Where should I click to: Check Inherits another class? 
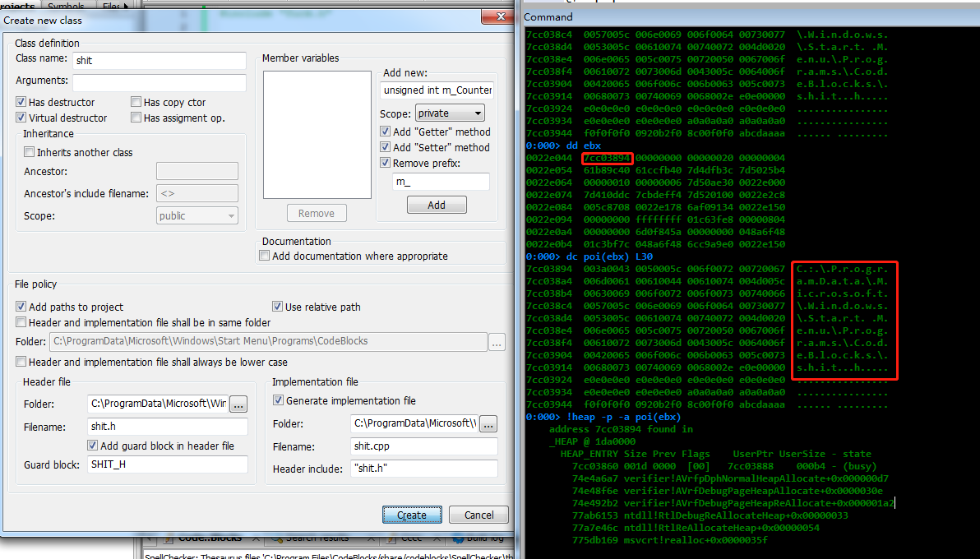click(x=29, y=152)
